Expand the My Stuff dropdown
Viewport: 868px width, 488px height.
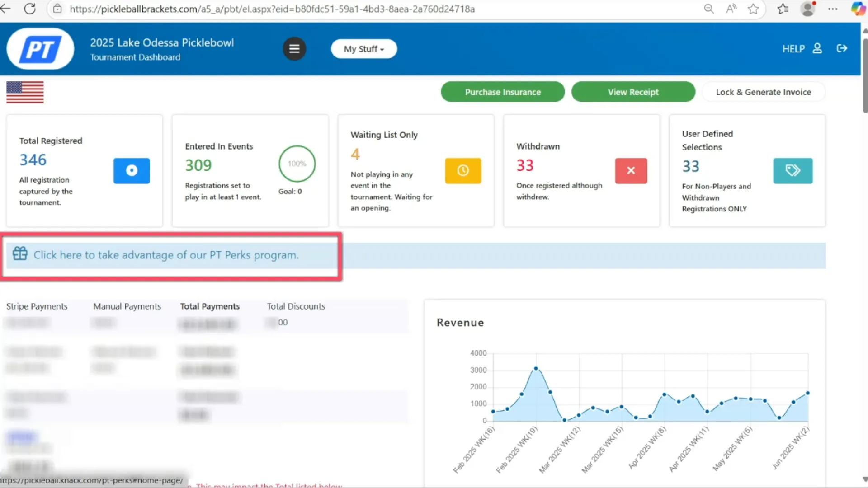pyautogui.click(x=364, y=49)
